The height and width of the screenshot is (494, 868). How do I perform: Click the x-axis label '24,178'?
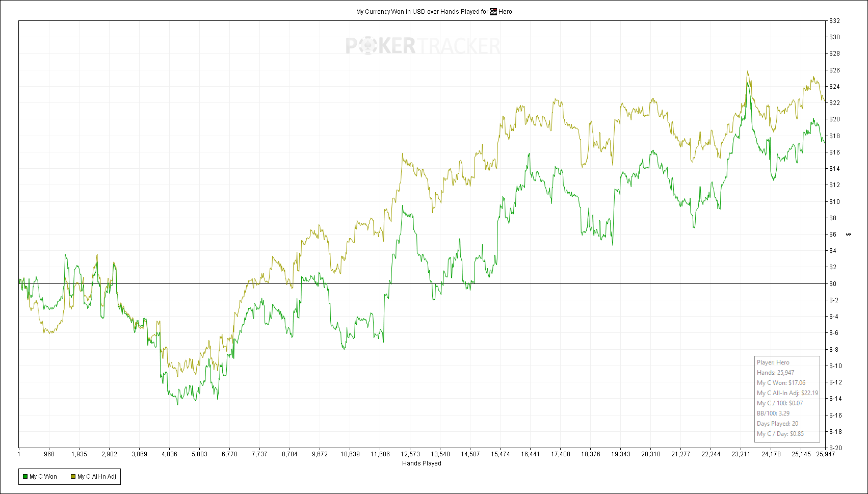[771, 454]
